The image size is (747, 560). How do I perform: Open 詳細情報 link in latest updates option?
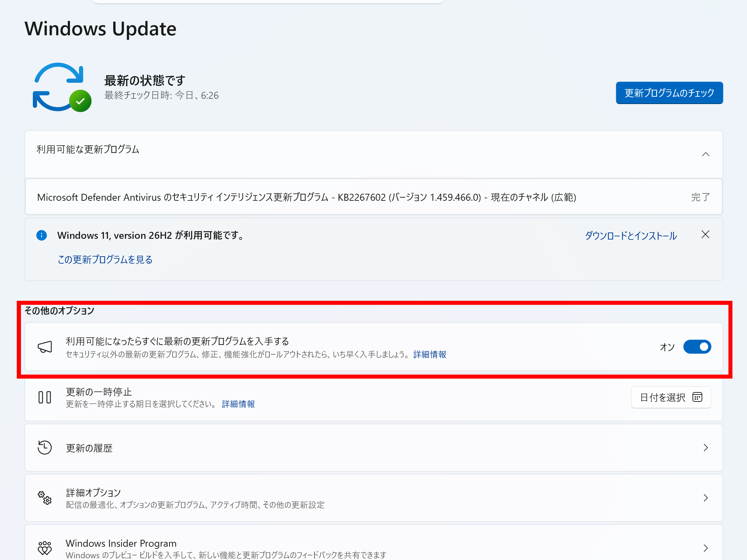click(430, 354)
